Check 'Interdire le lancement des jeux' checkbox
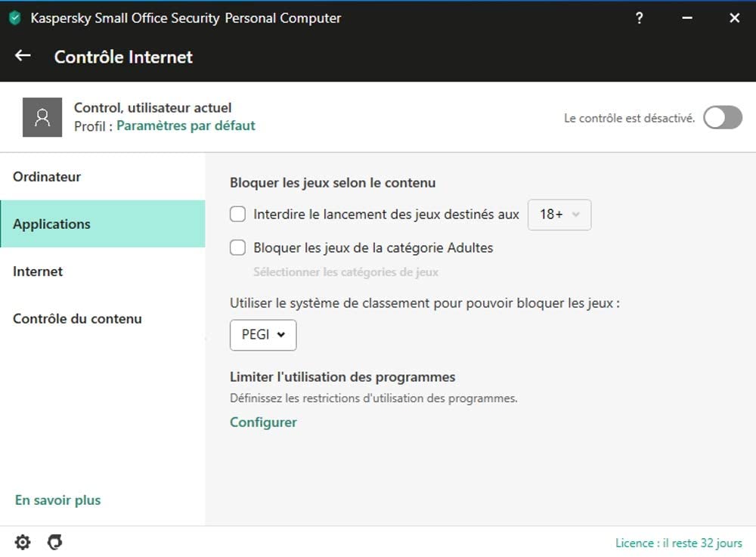The width and height of the screenshot is (756, 557). pos(238,215)
